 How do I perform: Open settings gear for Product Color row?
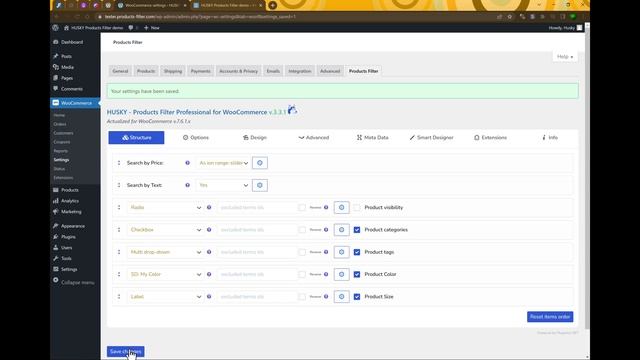[341, 274]
